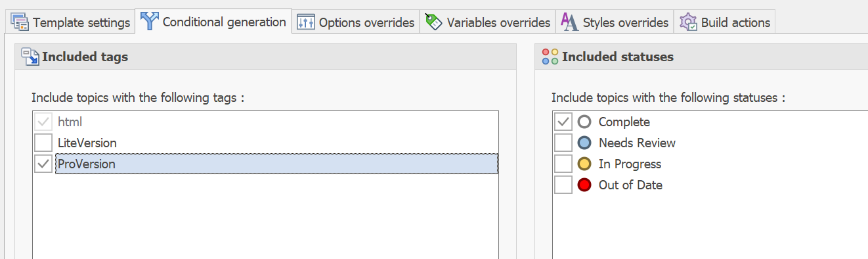The width and height of the screenshot is (868, 259).
Task: Select the In Progress status label
Action: [x=630, y=164]
